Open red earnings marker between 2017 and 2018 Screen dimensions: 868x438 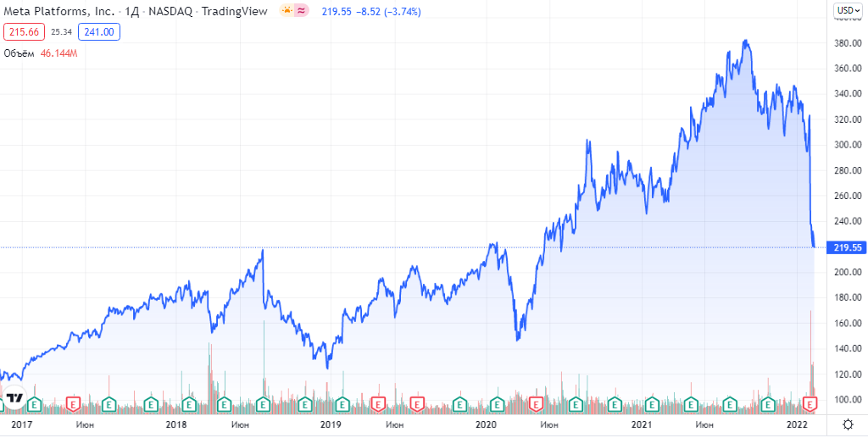point(73,404)
